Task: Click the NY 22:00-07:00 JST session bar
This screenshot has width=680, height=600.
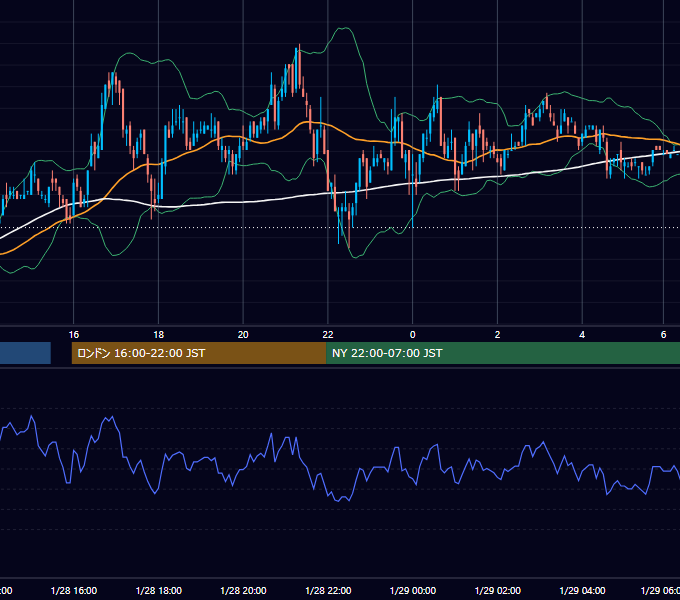Action: point(503,353)
